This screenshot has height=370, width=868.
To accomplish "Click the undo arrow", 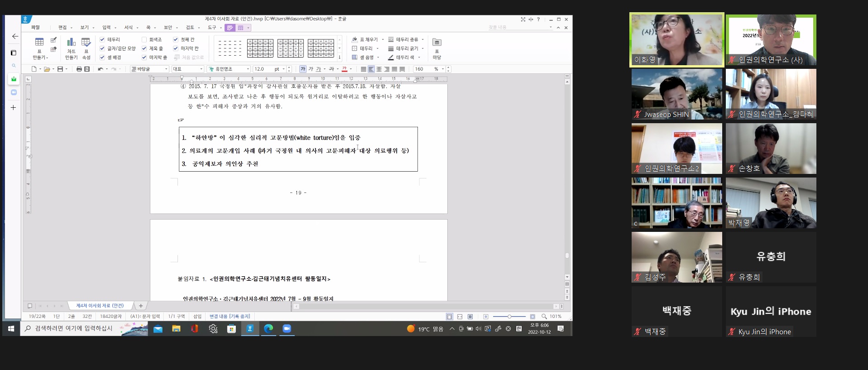I will click(x=101, y=69).
